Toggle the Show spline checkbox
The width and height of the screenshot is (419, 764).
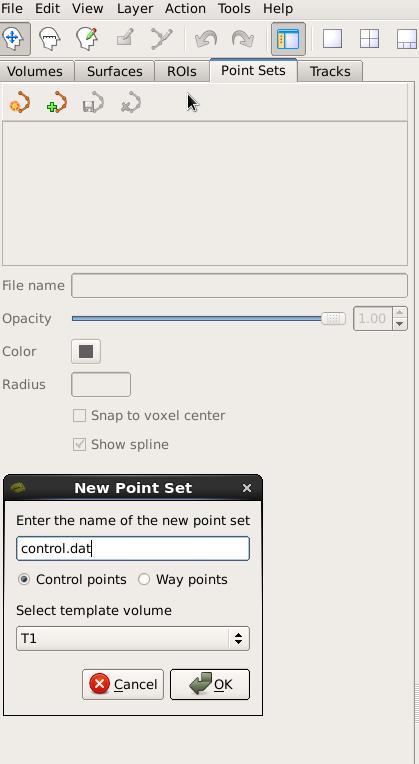(x=79, y=444)
